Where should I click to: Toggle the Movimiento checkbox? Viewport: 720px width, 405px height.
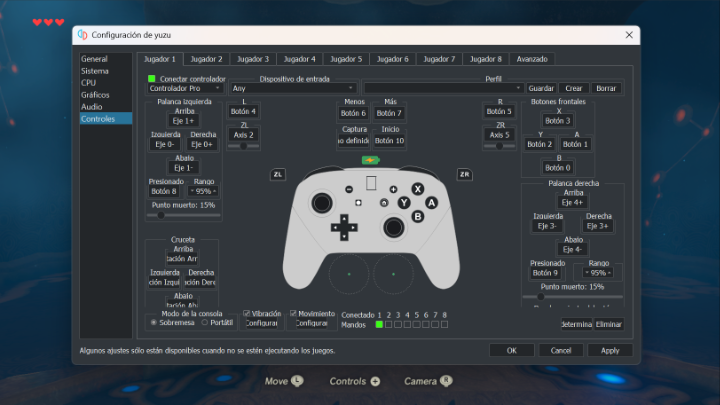click(x=293, y=314)
